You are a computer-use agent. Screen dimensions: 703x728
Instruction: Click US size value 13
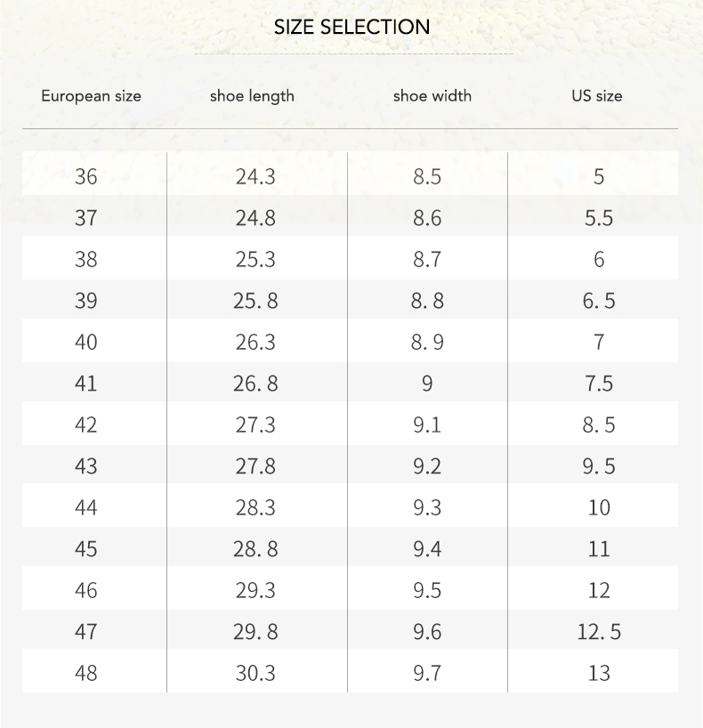tap(599, 673)
